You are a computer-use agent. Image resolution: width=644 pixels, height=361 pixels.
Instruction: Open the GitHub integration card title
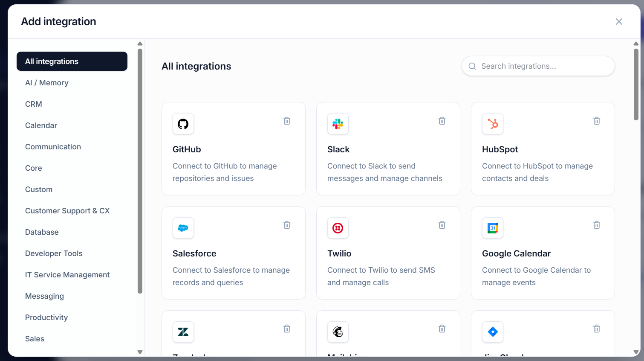coord(187,149)
